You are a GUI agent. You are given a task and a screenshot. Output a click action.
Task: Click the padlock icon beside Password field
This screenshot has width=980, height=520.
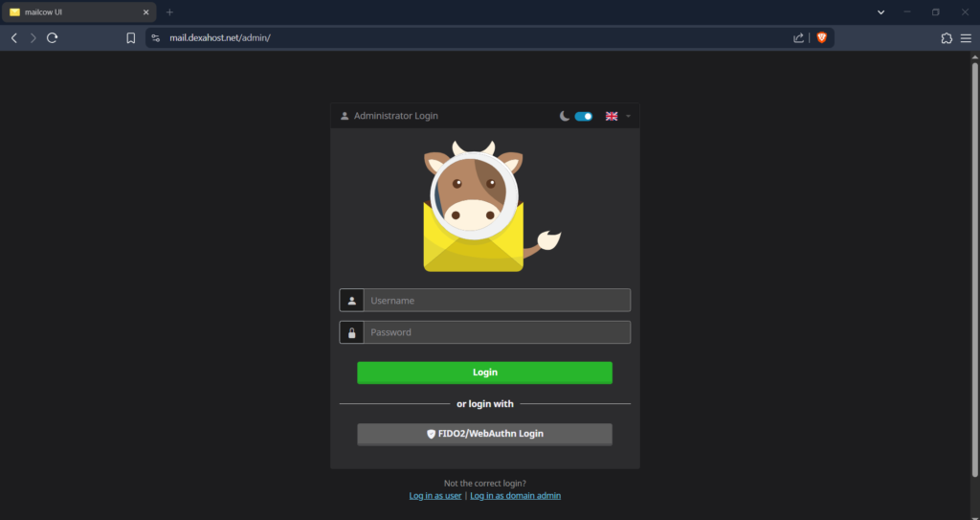[x=352, y=332]
